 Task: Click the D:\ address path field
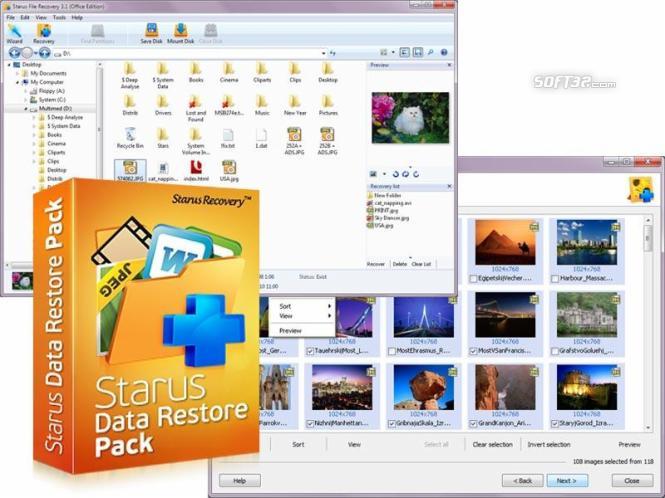(189, 53)
